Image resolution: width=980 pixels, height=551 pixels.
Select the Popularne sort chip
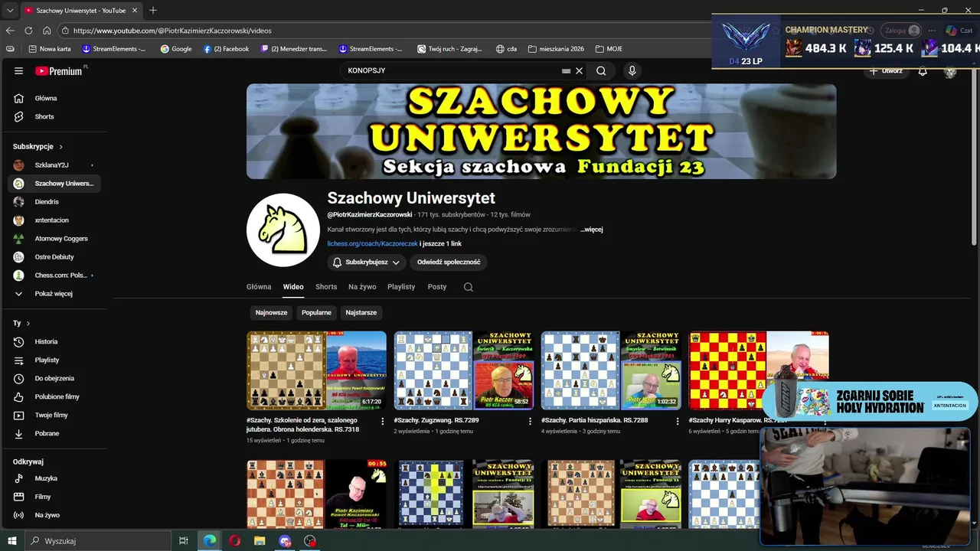click(x=316, y=312)
